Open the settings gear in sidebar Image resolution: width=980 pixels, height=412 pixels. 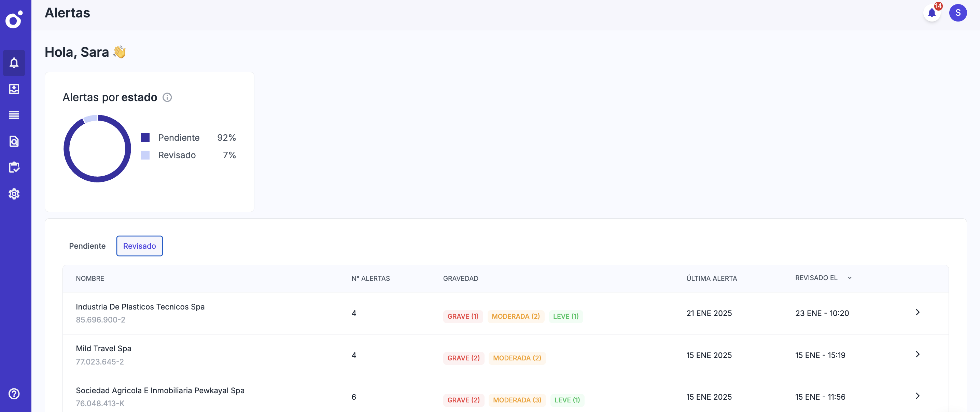tap(14, 194)
